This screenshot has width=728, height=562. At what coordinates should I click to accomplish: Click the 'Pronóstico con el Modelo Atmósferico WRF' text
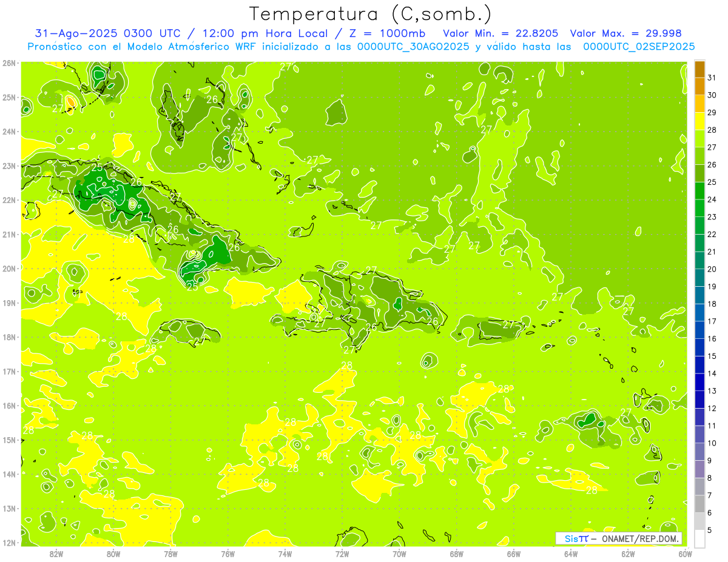[x=143, y=47]
